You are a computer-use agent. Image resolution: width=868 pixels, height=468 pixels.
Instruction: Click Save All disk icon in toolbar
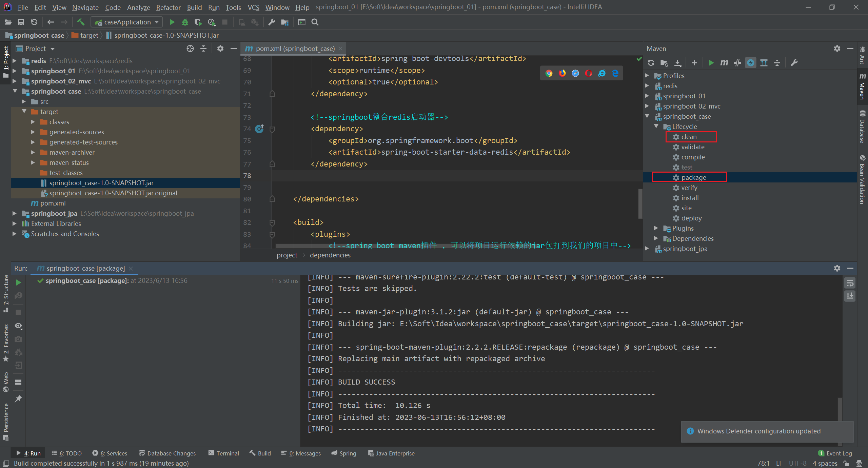point(21,22)
